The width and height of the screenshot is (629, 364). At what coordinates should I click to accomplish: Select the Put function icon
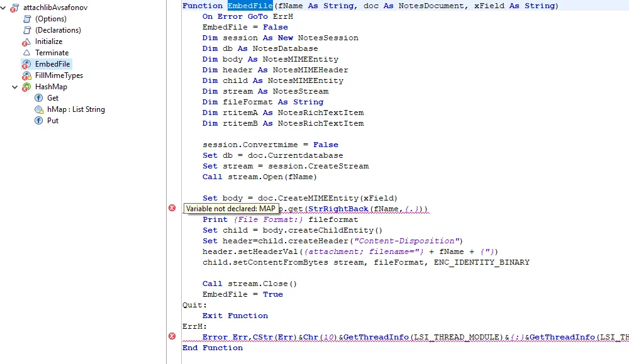coord(38,120)
